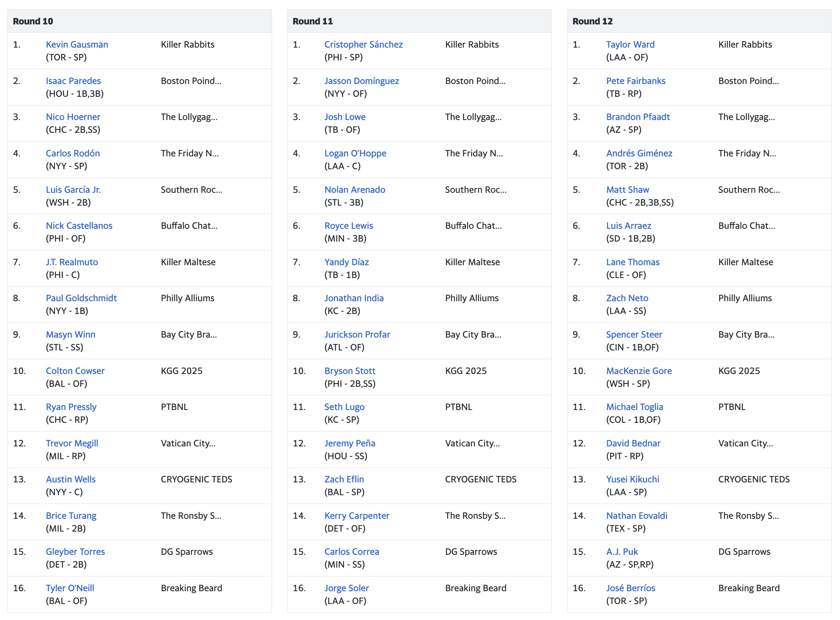Select KGG 2025 team in Round 10
The width and height of the screenshot is (840, 620).
[x=182, y=371]
